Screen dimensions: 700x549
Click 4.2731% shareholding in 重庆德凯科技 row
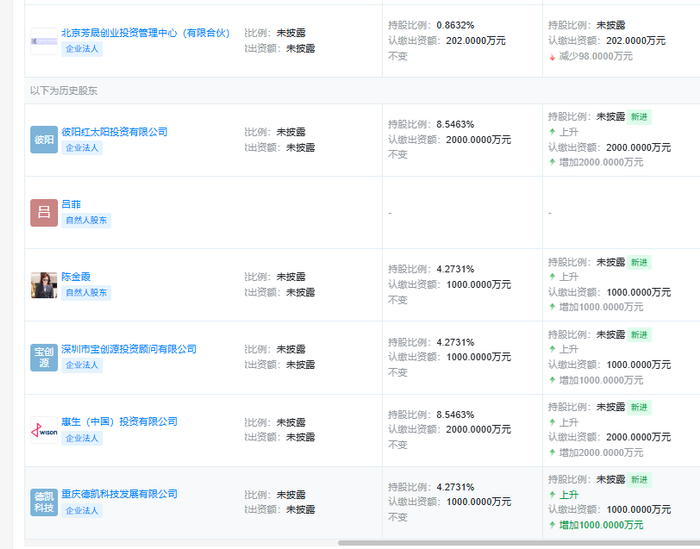coord(455,487)
